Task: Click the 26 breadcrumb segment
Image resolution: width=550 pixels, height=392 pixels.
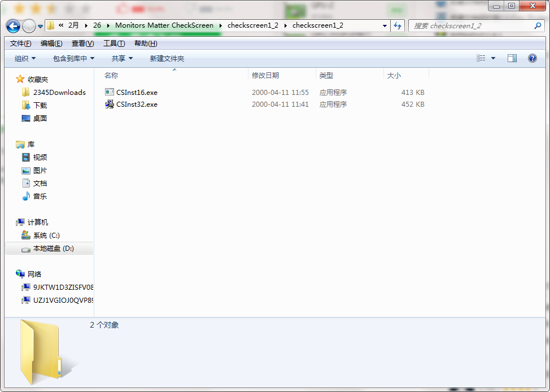Action: (97, 25)
